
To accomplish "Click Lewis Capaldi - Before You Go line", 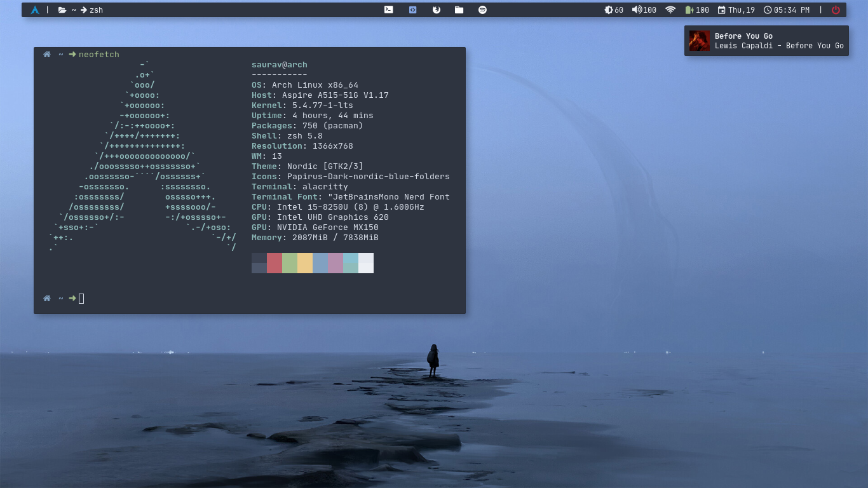I will click(779, 46).
